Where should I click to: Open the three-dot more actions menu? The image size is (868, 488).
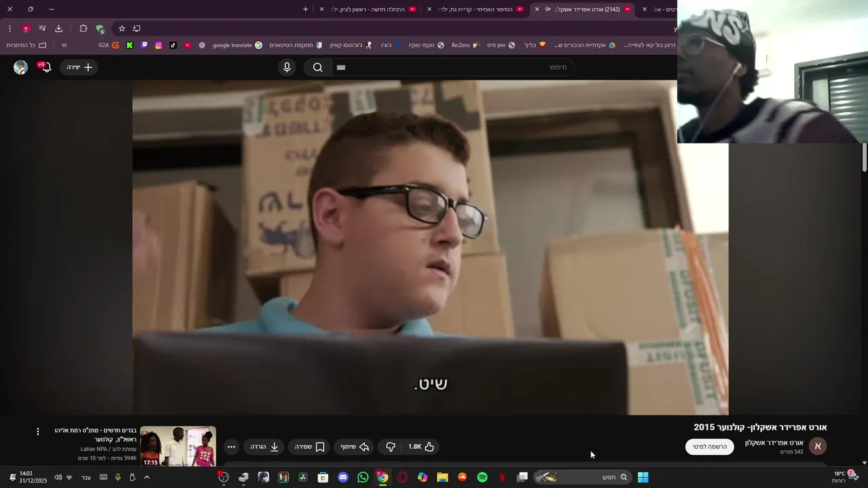tap(231, 447)
